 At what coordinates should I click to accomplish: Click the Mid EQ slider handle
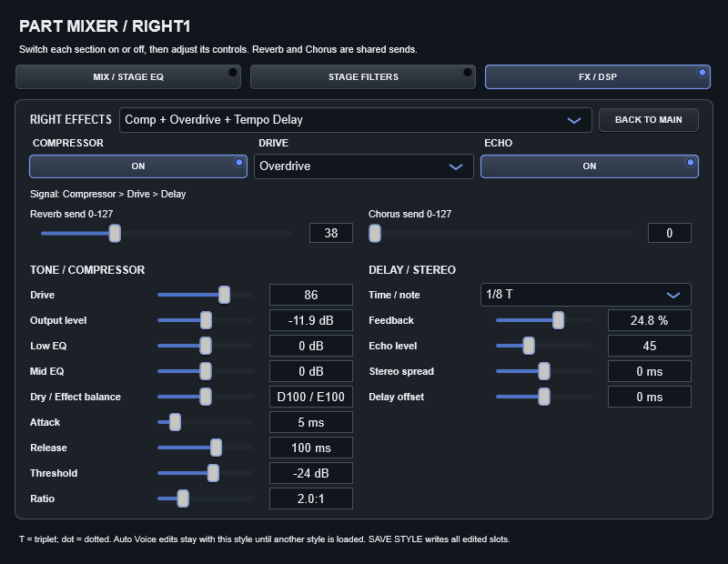pyautogui.click(x=206, y=371)
